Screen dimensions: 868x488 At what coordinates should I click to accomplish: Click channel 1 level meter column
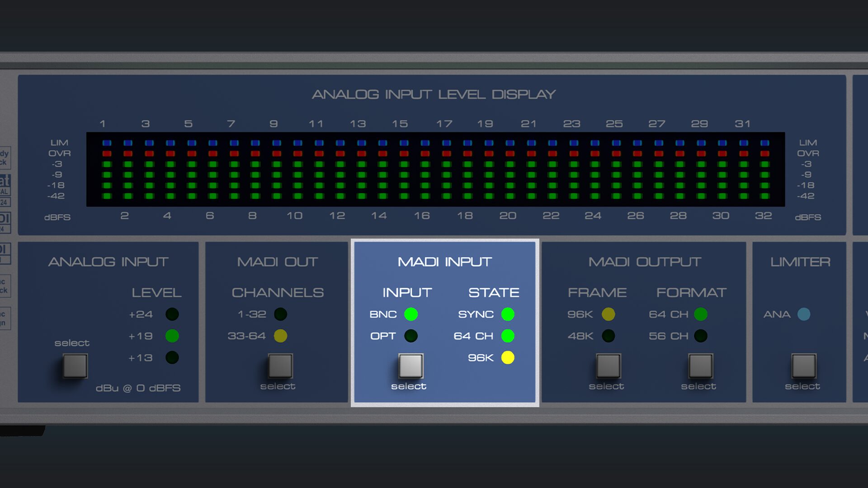click(107, 169)
